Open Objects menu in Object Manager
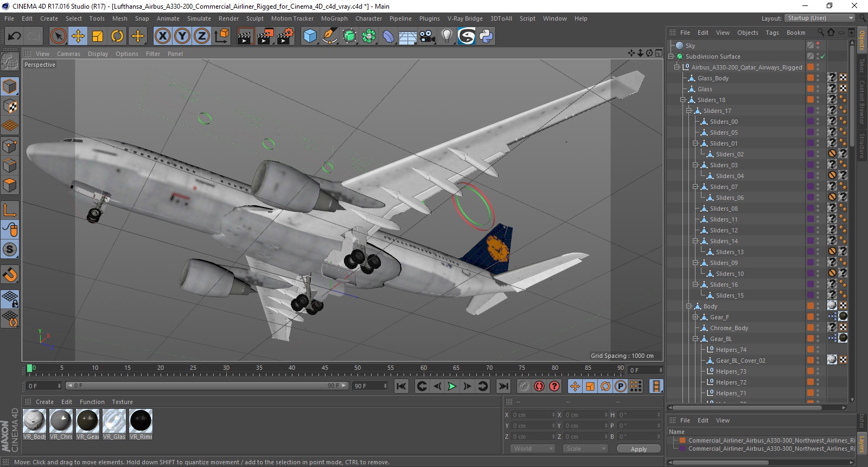Screen dimensions: 868x467 748,33
